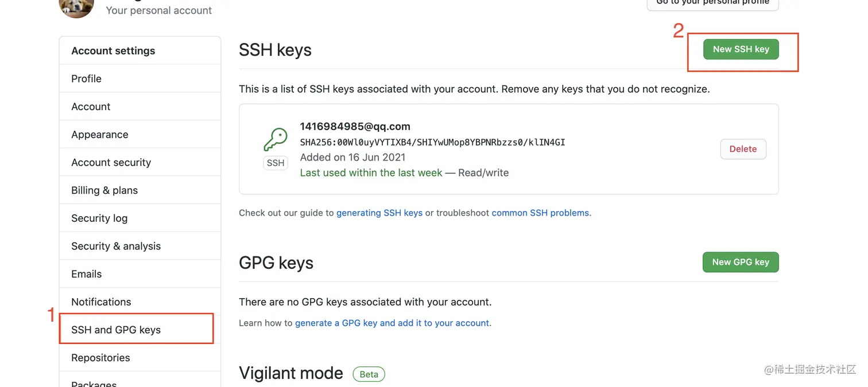The height and width of the screenshot is (387, 868).
Task: Follow the generating SSH keys link
Action: [379, 213]
